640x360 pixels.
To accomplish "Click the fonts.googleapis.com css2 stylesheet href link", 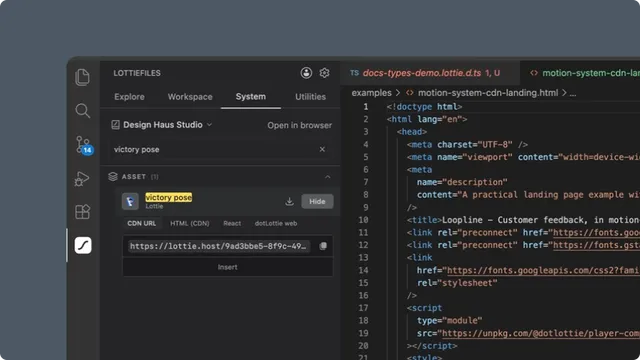I will [x=543, y=270].
